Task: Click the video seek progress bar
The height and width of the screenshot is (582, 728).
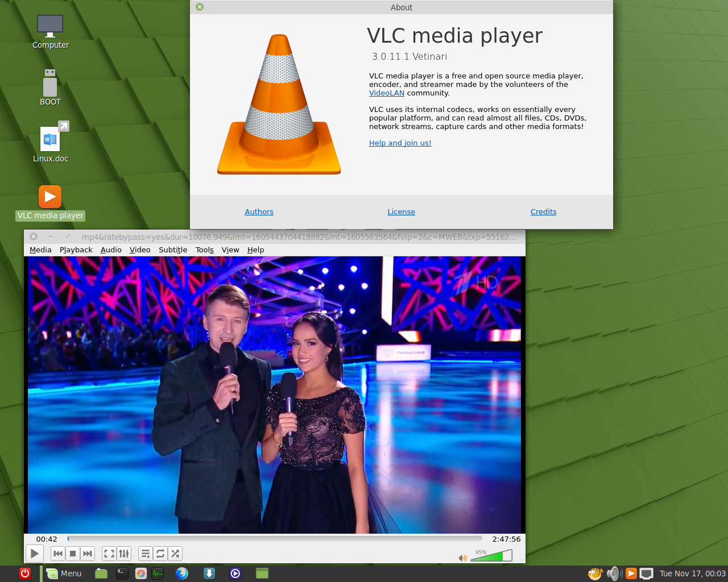Action: (x=275, y=538)
